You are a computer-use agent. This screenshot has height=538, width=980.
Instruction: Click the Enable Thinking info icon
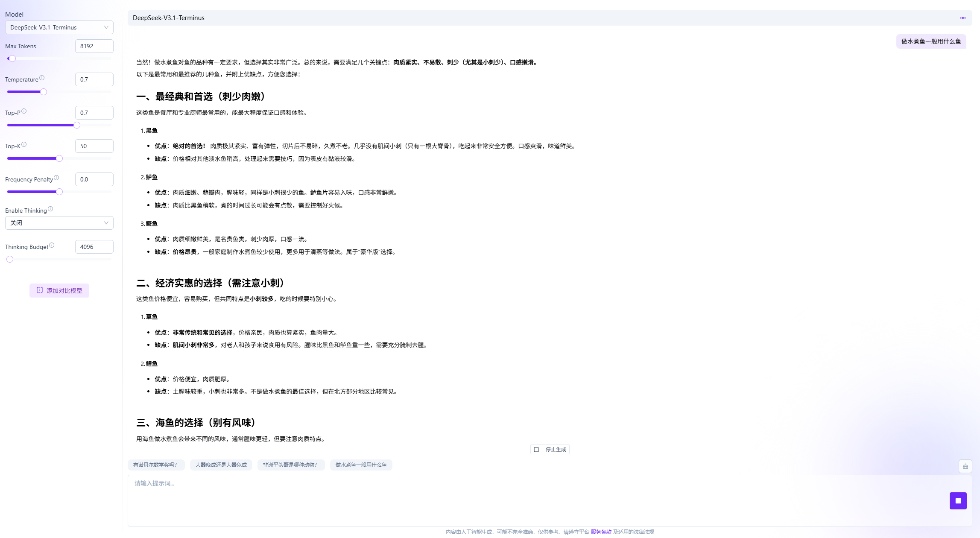click(50, 209)
